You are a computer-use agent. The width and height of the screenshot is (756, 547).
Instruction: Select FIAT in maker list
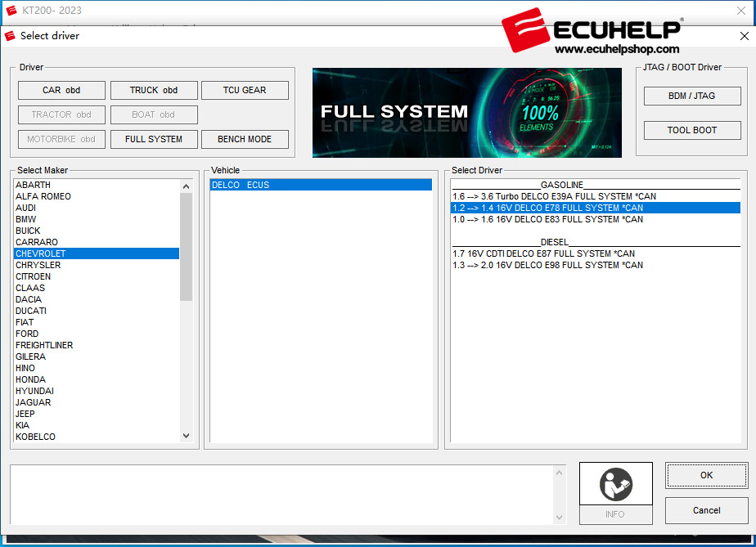[97, 322]
